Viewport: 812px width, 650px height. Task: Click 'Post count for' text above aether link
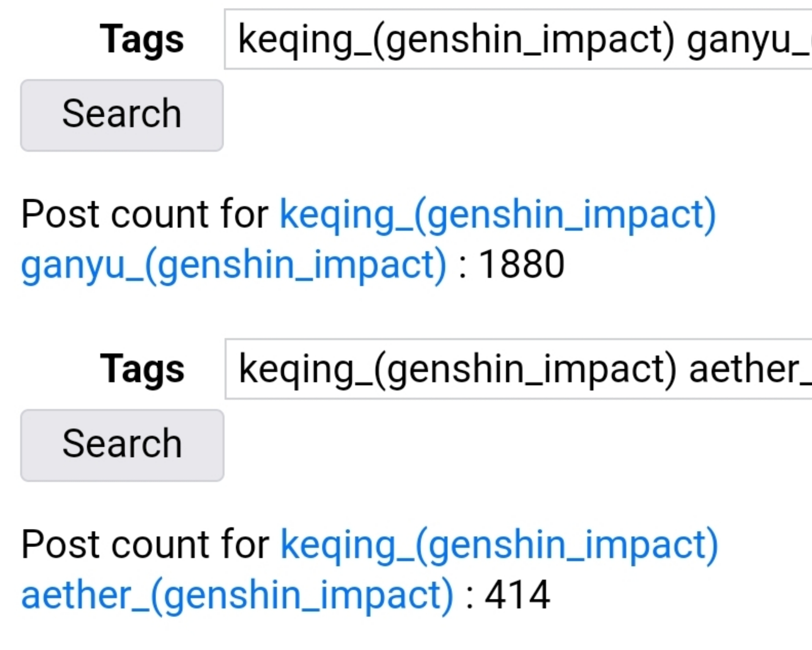(145, 544)
